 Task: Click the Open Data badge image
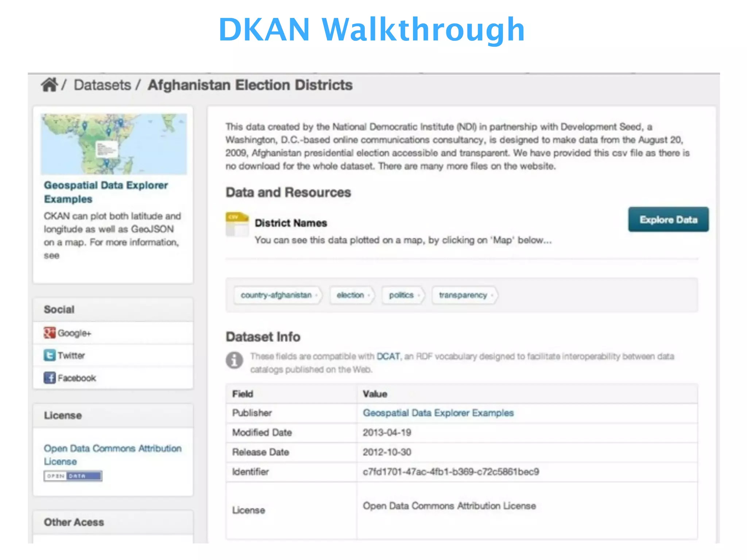[x=73, y=476]
